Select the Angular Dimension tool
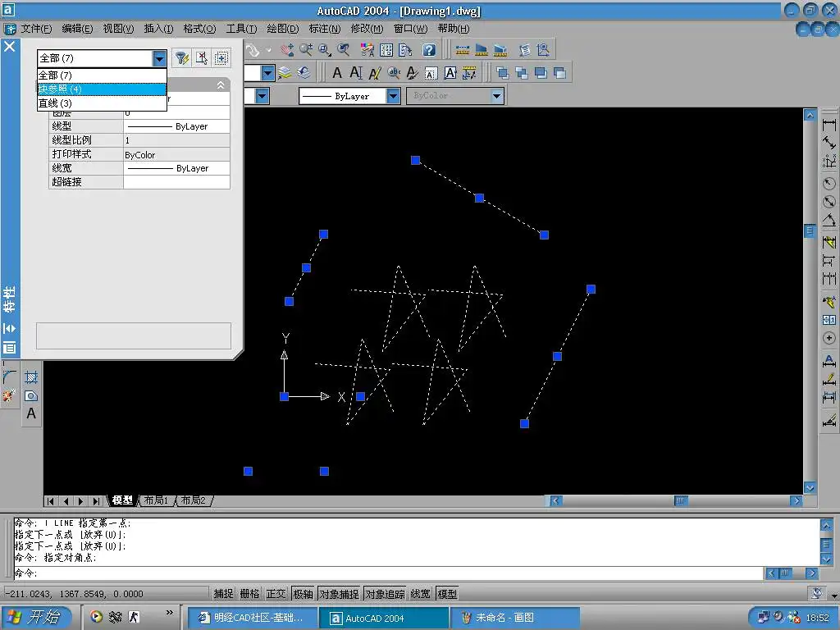 [829, 220]
